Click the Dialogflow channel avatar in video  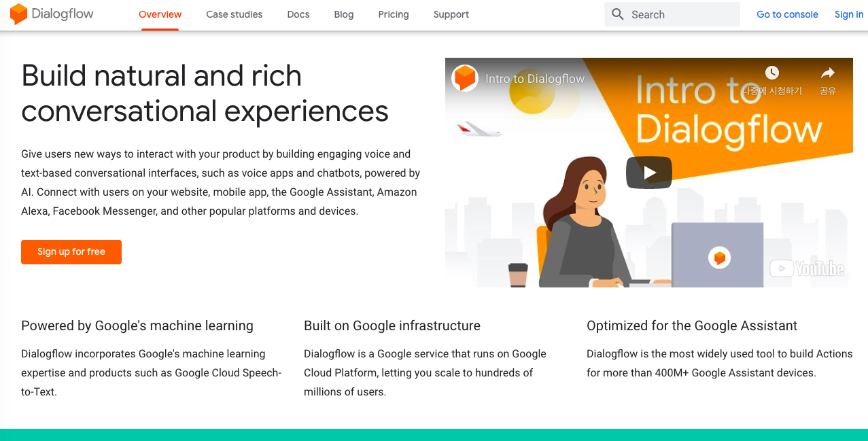[x=465, y=78]
